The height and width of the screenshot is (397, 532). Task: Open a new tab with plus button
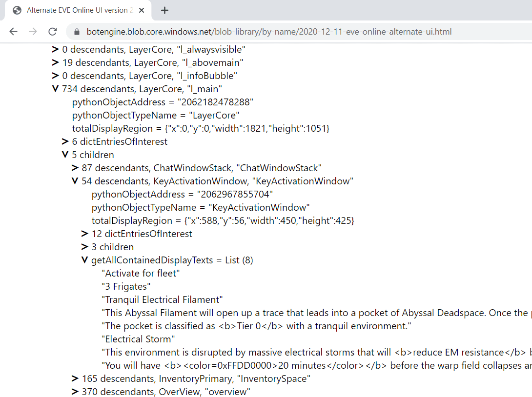tap(164, 11)
